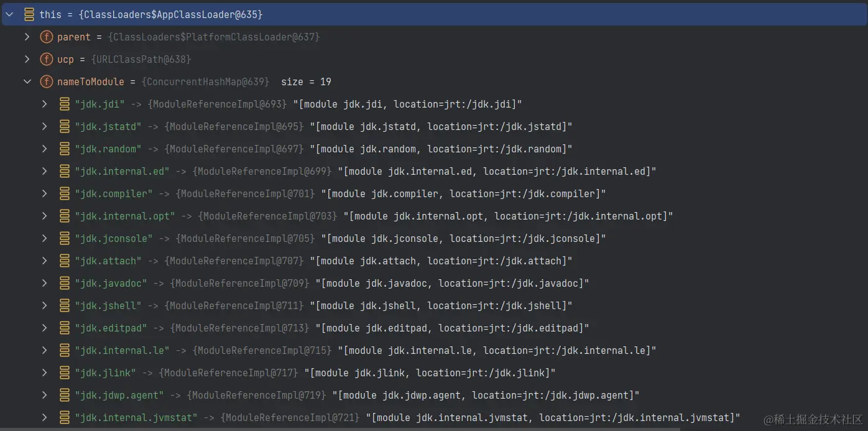Screen dimensions: 868x431
Task: Select the "jdk.javadoc" key text
Action: click(111, 284)
